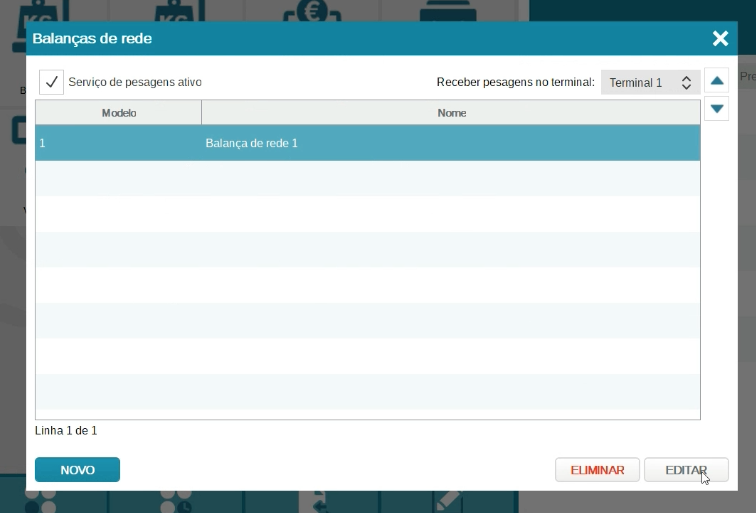Toggle the Serviço de pesagens ativo checkbox
Image resolution: width=756 pixels, height=513 pixels.
(52, 82)
